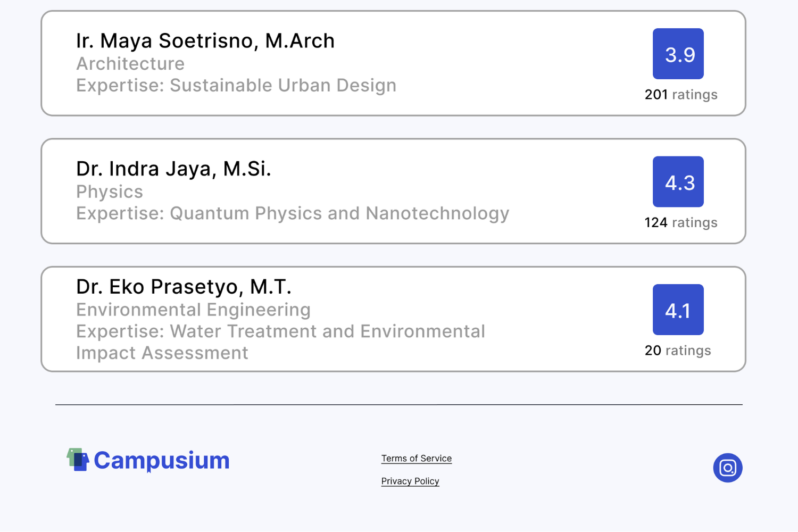Image resolution: width=798 pixels, height=532 pixels.
Task: Click the 20 ratings count
Action: coord(677,351)
